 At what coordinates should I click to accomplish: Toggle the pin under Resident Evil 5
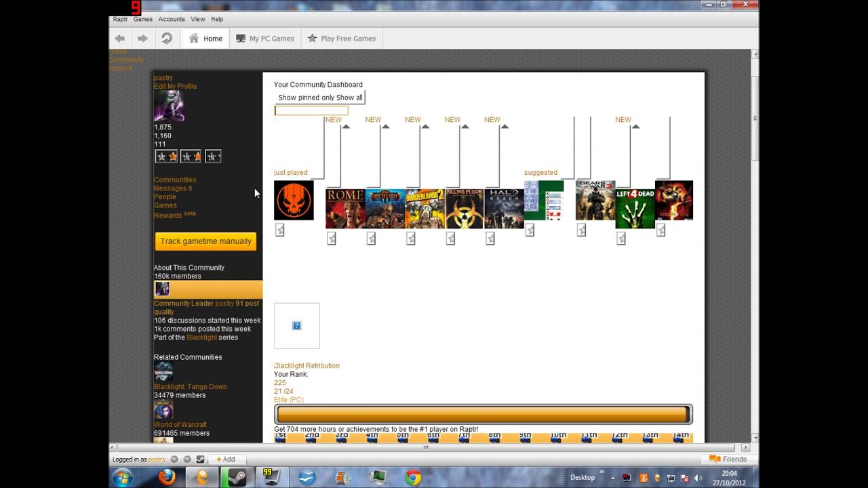(x=660, y=230)
